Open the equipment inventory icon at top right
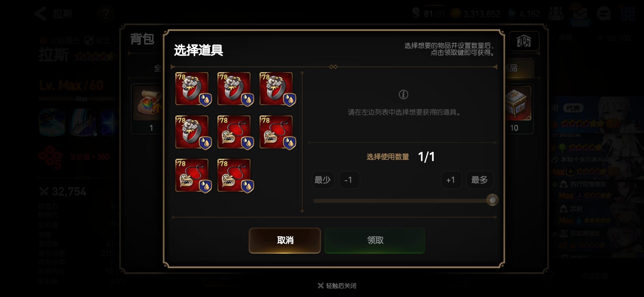 coord(524,41)
